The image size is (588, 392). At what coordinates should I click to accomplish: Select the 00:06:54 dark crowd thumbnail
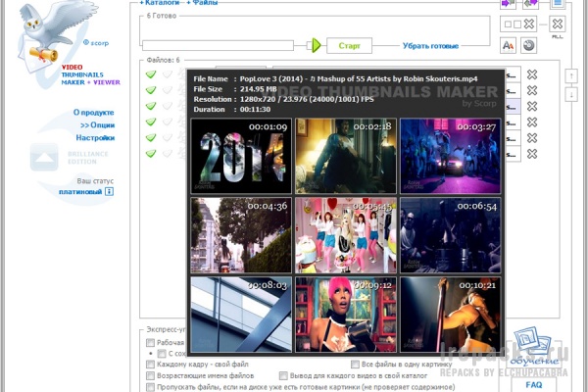tap(451, 235)
